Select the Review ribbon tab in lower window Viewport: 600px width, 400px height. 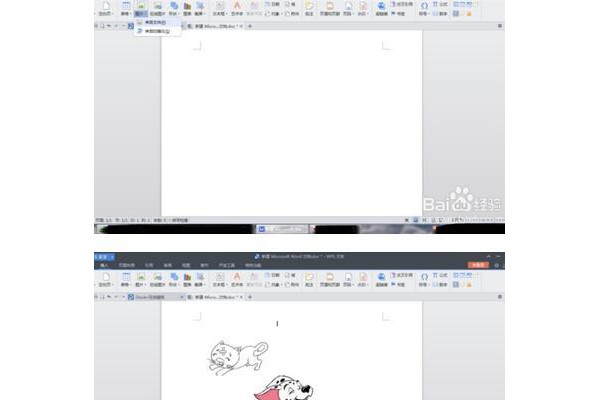click(168, 265)
